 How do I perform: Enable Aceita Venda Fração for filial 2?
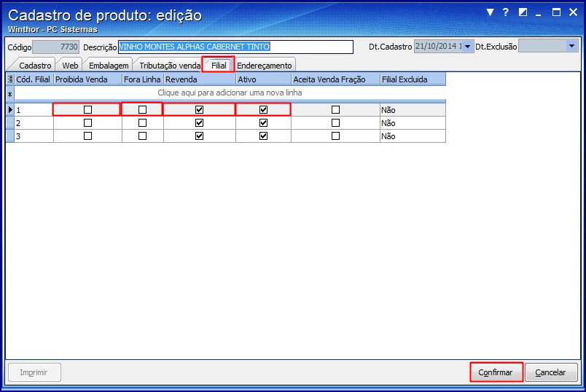pos(335,122)
